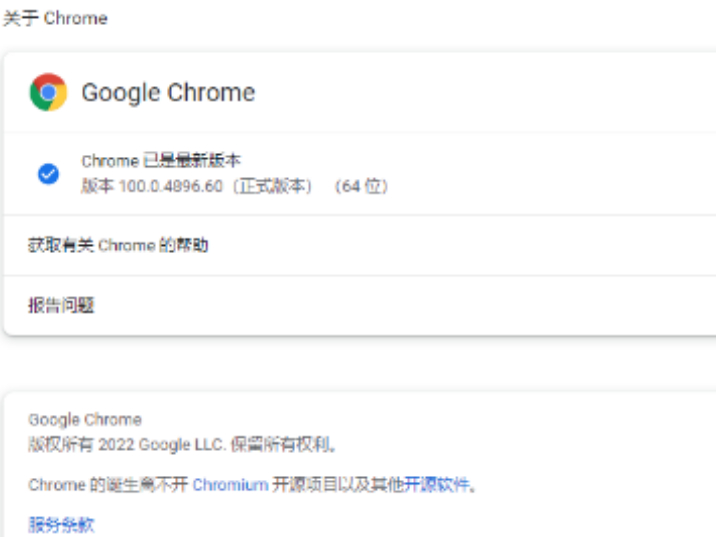Click the 开源项目以及其他 text after Chromium
The image size is (716, 537).
point(338,484)
